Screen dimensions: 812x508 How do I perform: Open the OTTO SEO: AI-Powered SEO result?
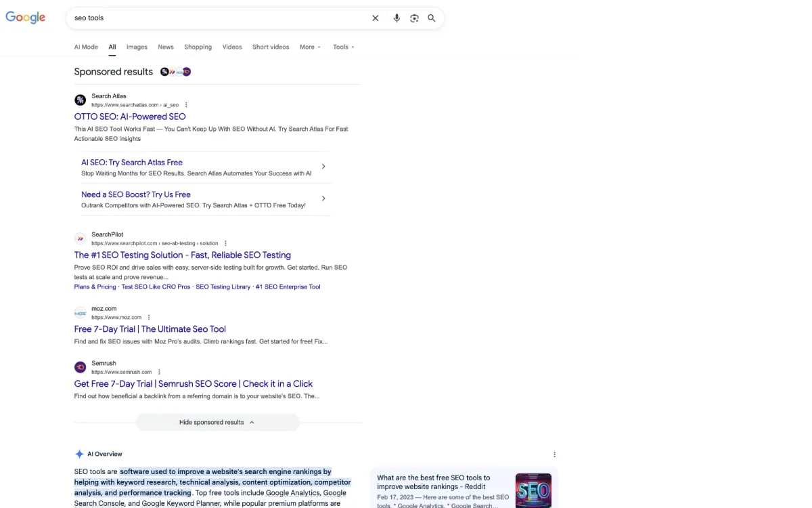[129, 117]
